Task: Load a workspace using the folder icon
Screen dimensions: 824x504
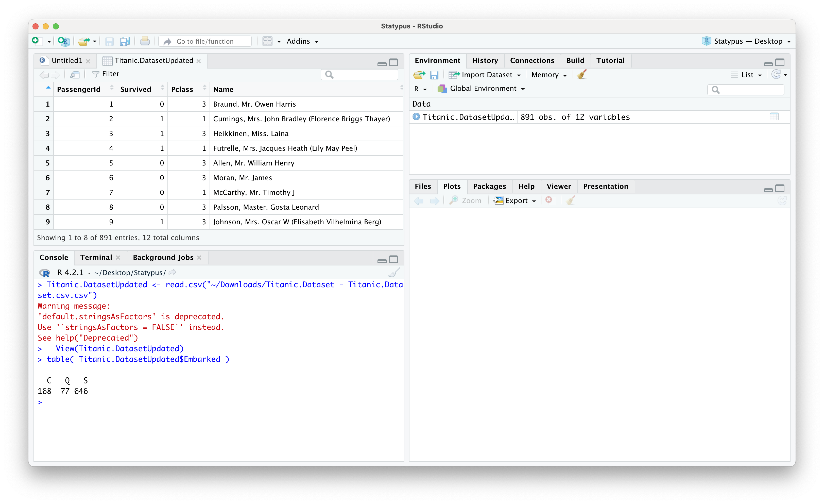Action: pos(419,75)
